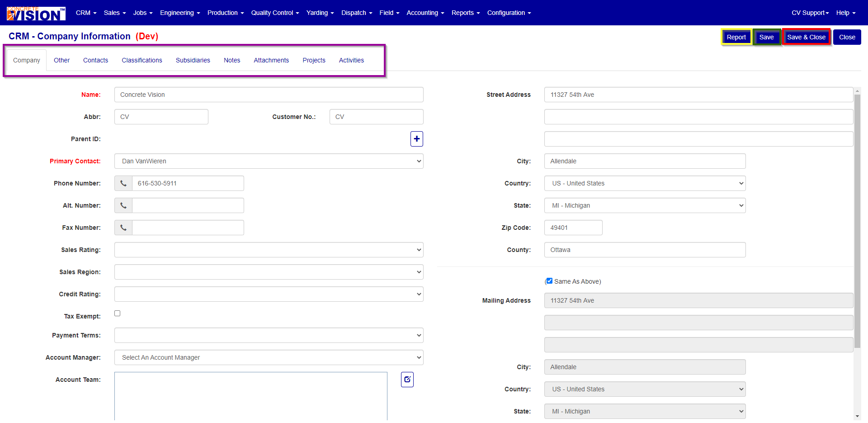This screenshot has height=423, width=868.
Task: Open the street address Country dropdown
Action: coord(645,183)
